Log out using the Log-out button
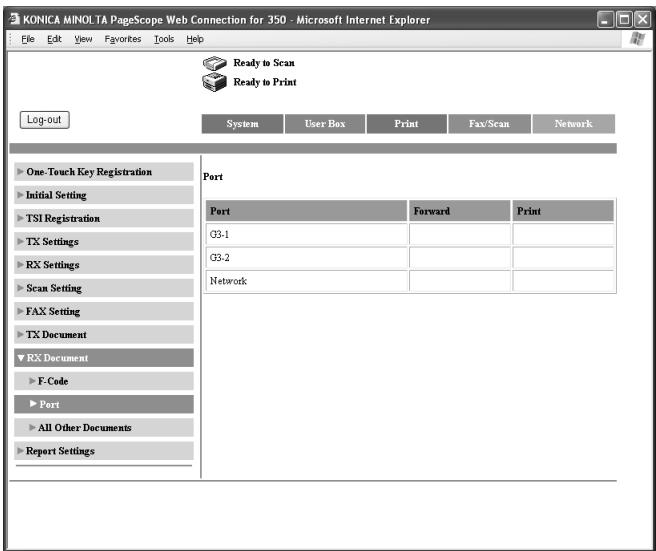The width and height of the screenshot is (656, 551). (44, 120)
